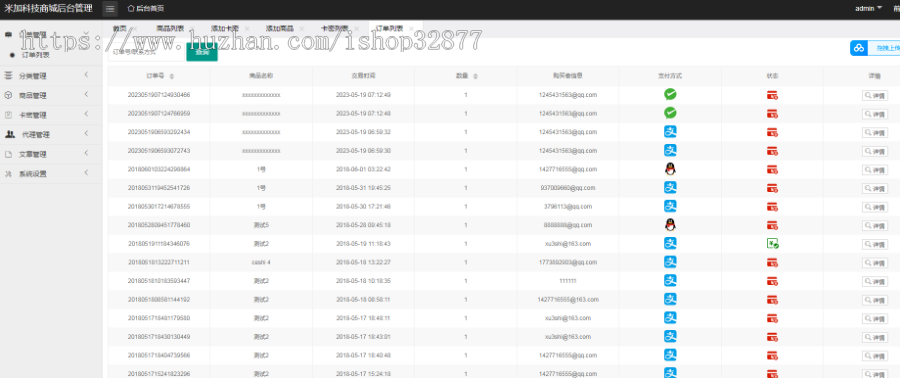
Task: Click QQ penguin icon for 03:22:42 order
Action: click(x=670, y=169)
